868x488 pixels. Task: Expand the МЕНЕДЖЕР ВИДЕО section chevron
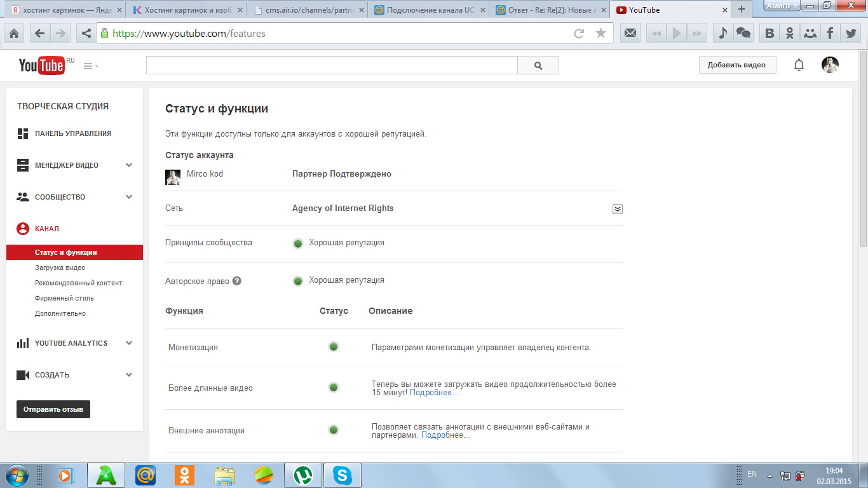[x=129, y=165]
